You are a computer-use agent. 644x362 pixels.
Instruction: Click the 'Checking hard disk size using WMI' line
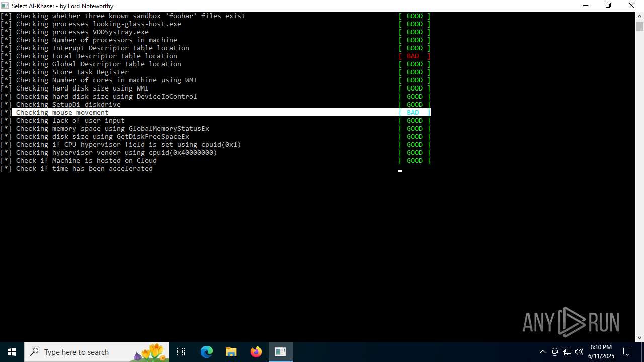click(x=74, y=88)
